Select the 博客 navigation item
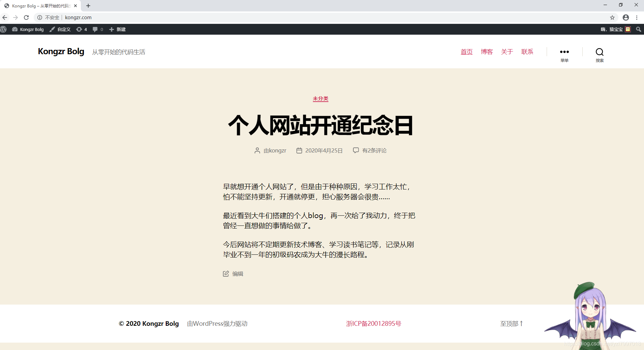The image size is (644, 350). (x=487, y=52)
